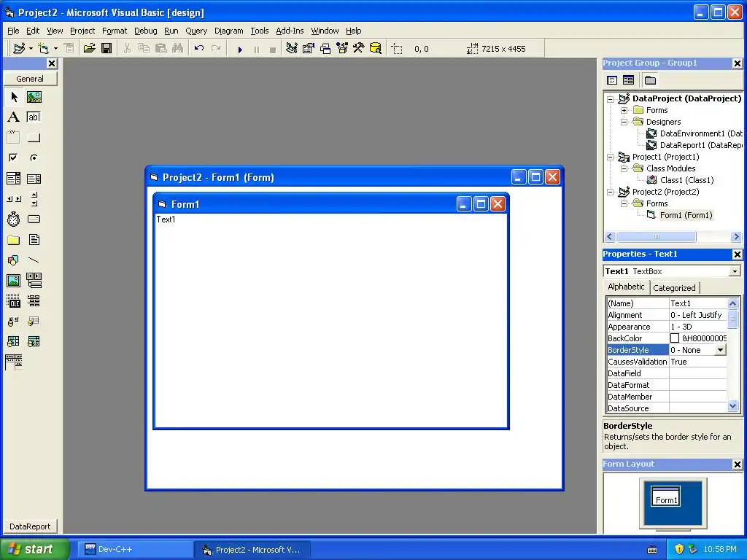Click the Form Layout Window toolbar icon
747x560 pixels.
point(325,49)
